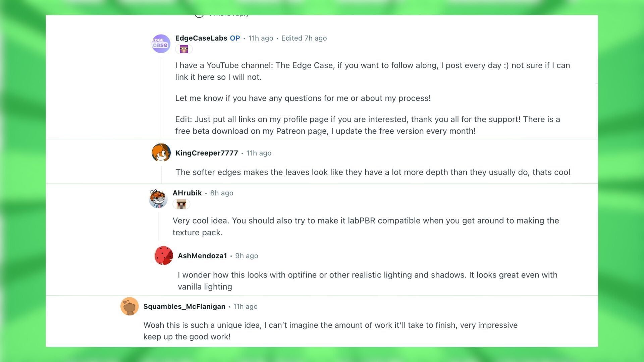This screenshot has width=644, height=362.
Task: Select the Squambles_McFlanigan username
Action: pos(184,307)
